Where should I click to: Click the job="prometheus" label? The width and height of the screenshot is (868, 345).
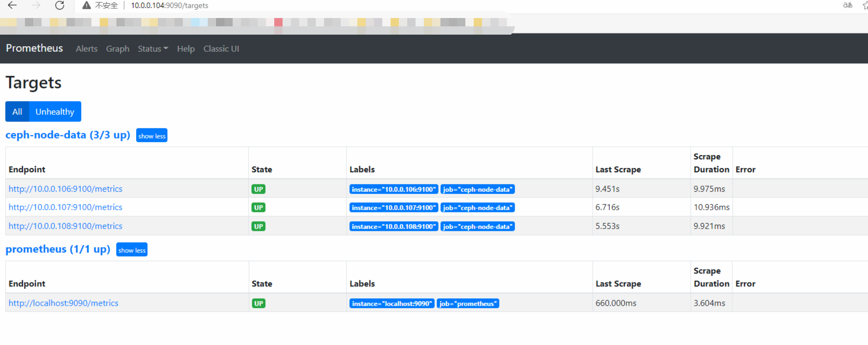point(468,303)
